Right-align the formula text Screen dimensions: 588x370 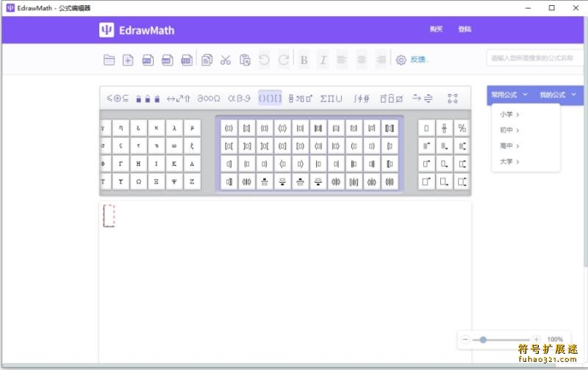point(381,60)
